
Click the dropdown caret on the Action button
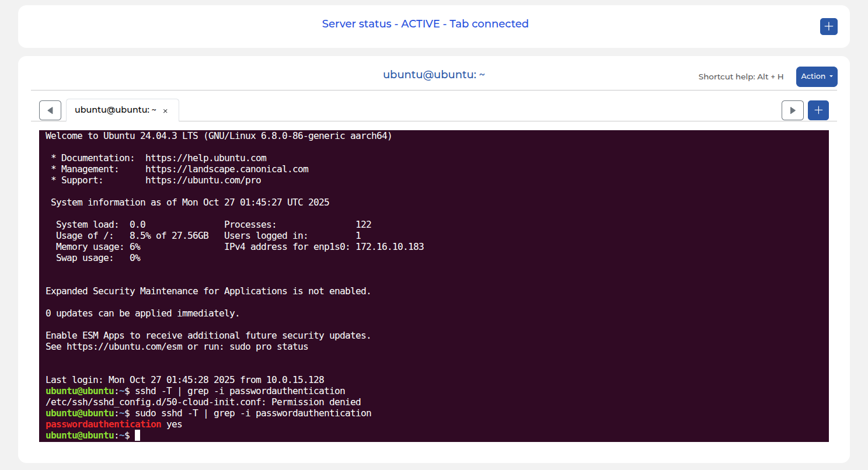coord(830,76)
